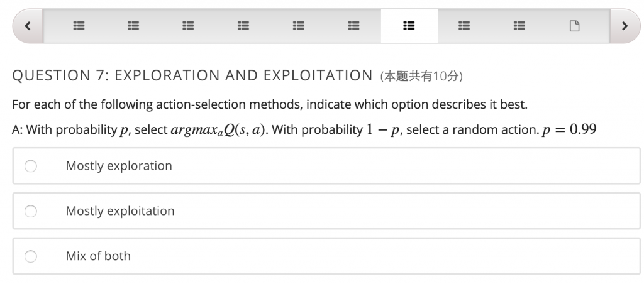The image size is (644, 284).
Task: Click the 'Mostly exploitation' answer label text
Action: 120,211
